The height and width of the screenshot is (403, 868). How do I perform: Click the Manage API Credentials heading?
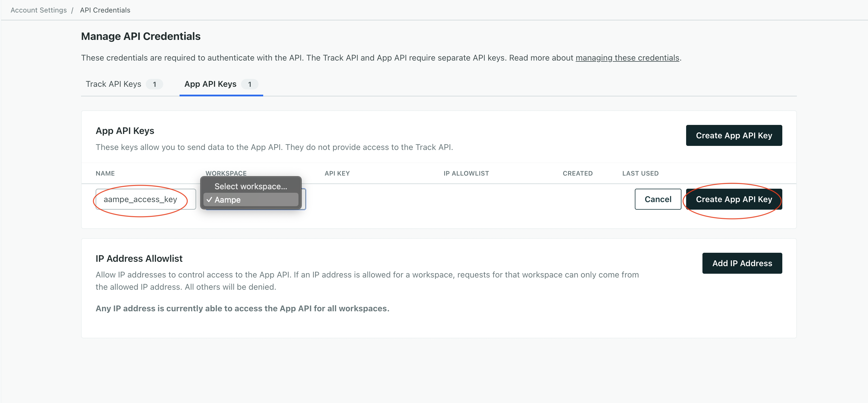click(140, 36)
